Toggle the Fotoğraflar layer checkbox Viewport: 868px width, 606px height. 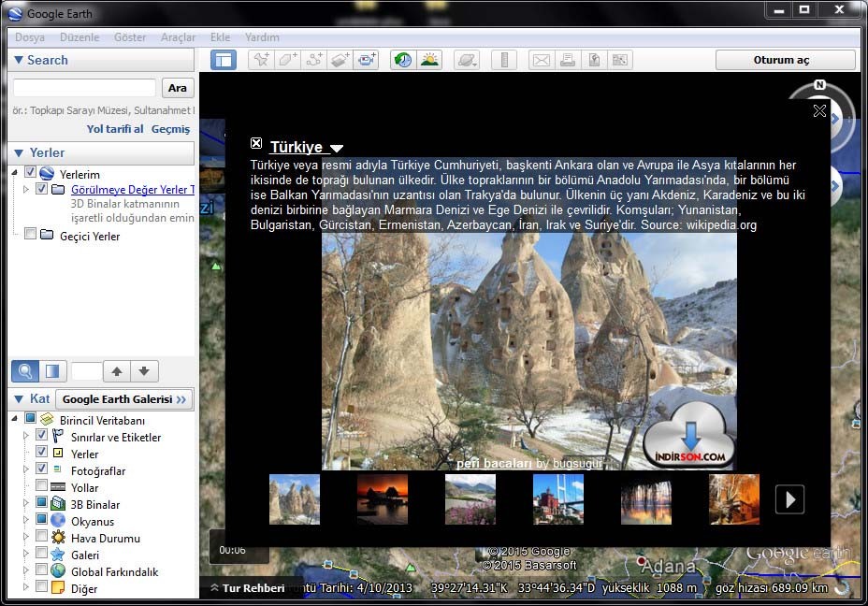pyautogui.click(x=41, y=469)
